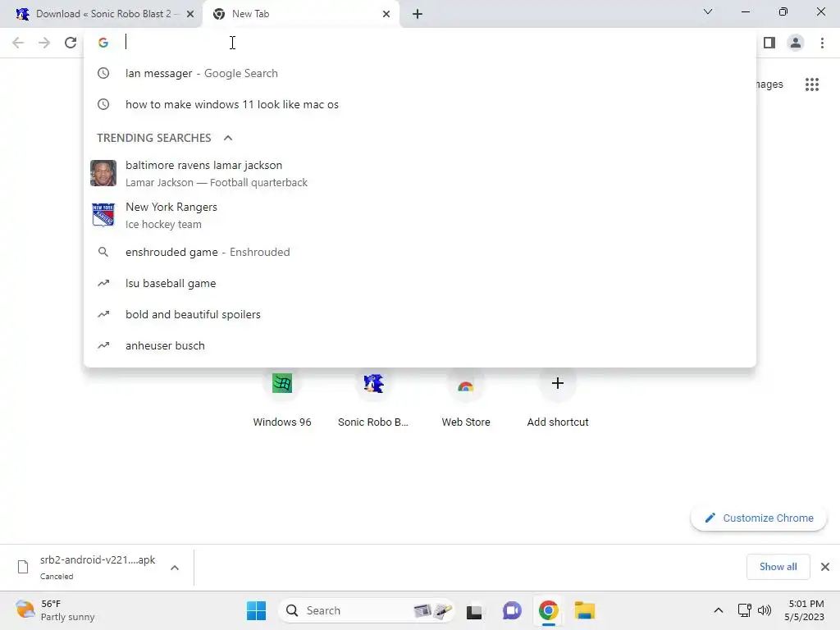
Task: Select the New York Rangers suggestion
Action: [x=420, y=216]
